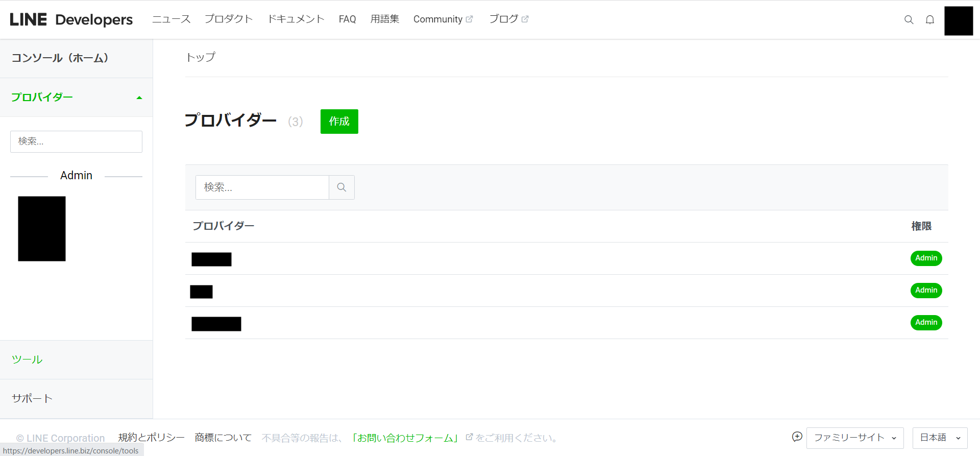Click magnifier button beside provider table search
The width and height of the screenshot is (980, 456).
(341, 187)
